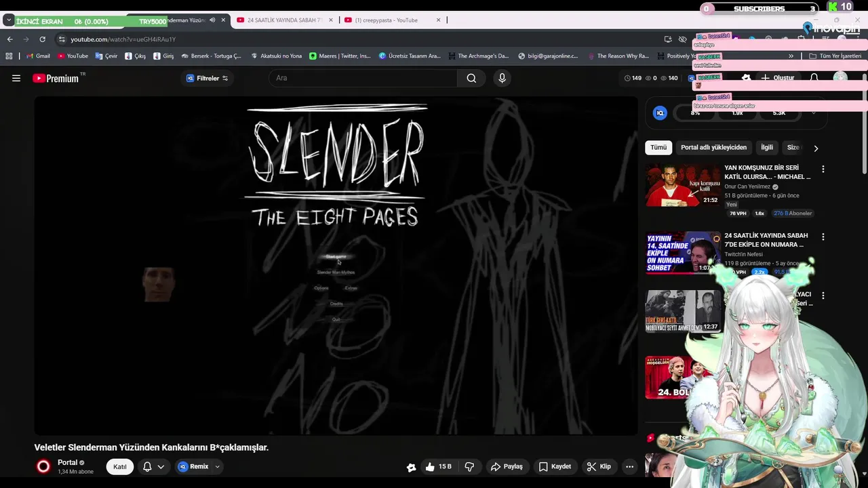The image size is (868, 488).
Task: Expand the Remix dropdown arrow
Action: coord(217,466)
